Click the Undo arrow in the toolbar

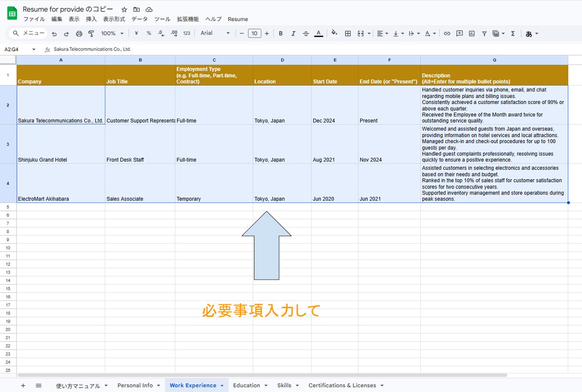[x=54, y=33]
